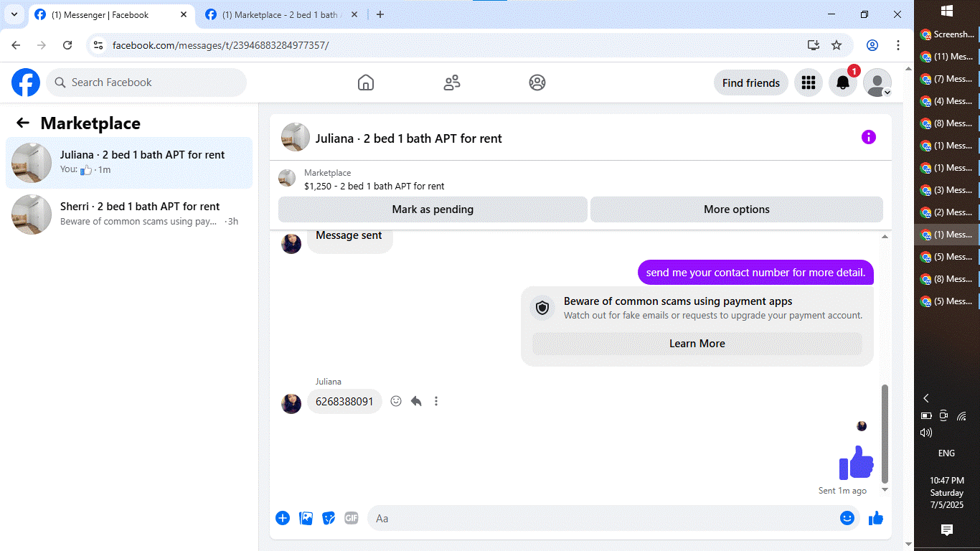The width and height of the screenshot is (980, 551).
Task: Choose a GIF icon
Action: [x=352, y=518]
